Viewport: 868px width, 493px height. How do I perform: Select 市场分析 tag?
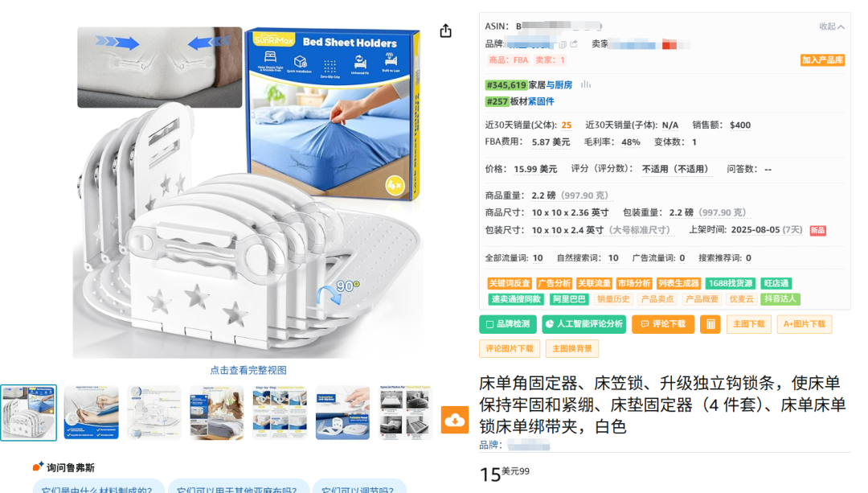tap(634, 283)
